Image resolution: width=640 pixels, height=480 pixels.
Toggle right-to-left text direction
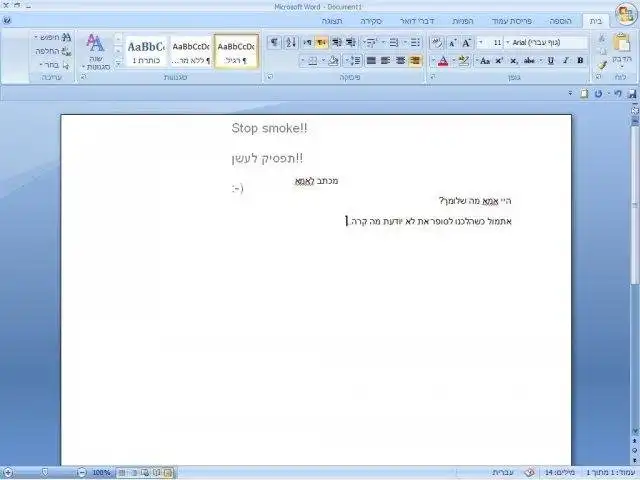[322, 42]
